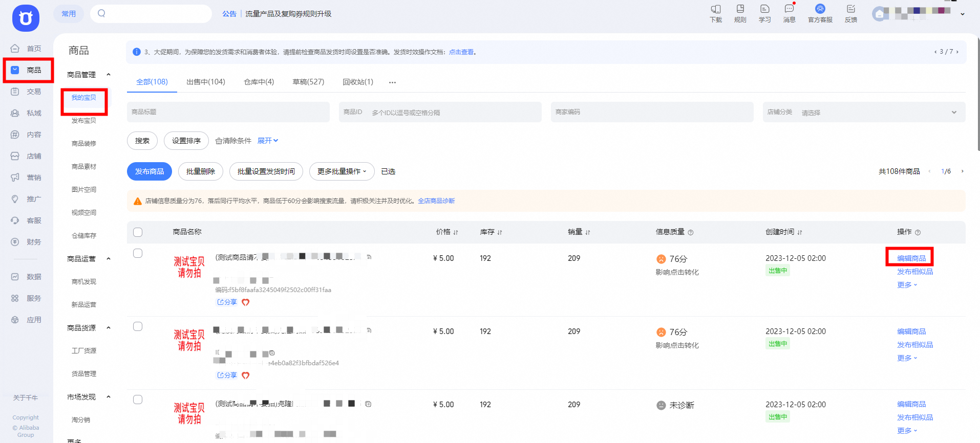Image resolution: width=980 pixels, height=443 pixels.
Task: Click 批量设置发货时间 button
Action: 266,171
